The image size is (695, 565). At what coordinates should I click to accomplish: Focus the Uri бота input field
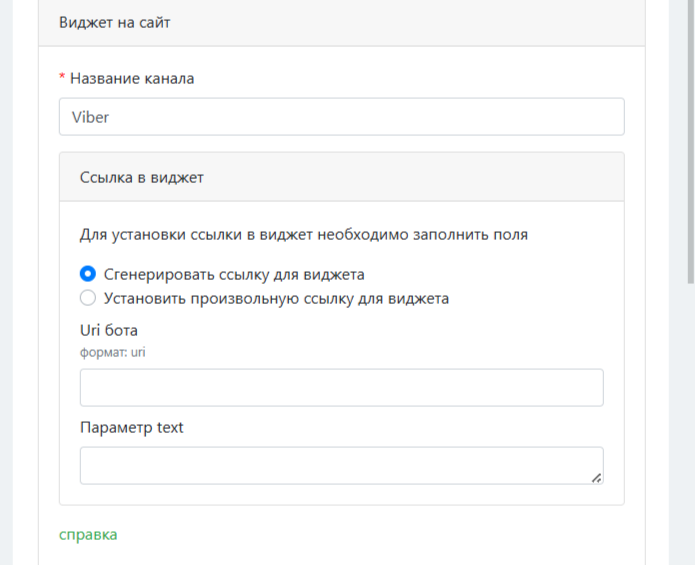click(x=340, y=387)
